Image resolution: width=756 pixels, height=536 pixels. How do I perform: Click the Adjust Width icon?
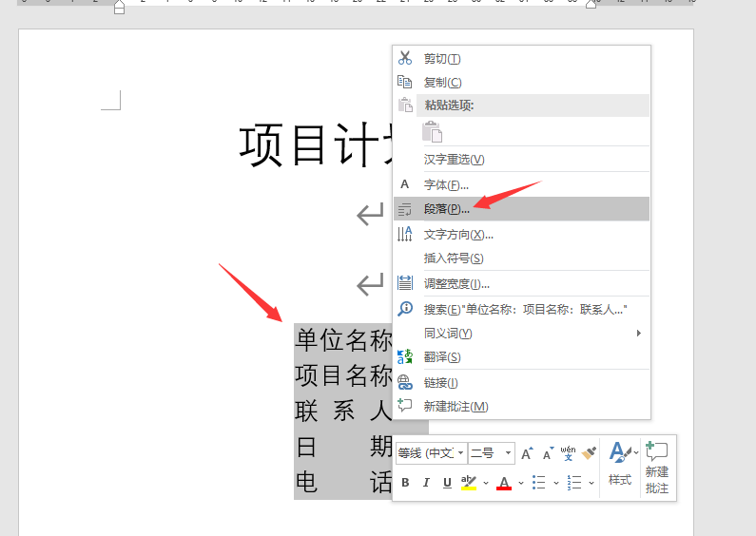pyautogui.click(x=404, y=283)
